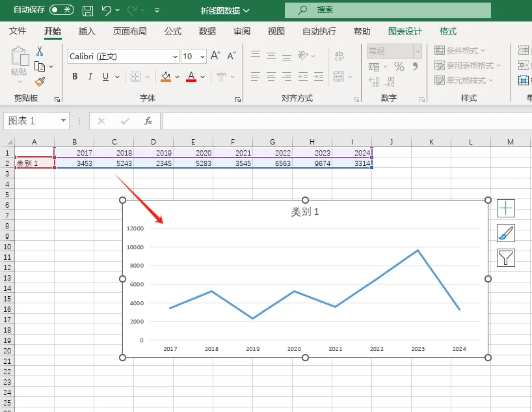Open the Customize Quick Access Toolbar dropdown
The height and width of the screenshot is (412, 532).
click(x=157, y=10)
